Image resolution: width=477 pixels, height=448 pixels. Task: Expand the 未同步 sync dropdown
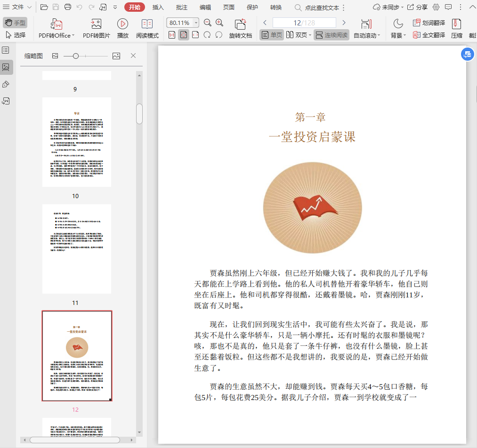coord(402,8)
